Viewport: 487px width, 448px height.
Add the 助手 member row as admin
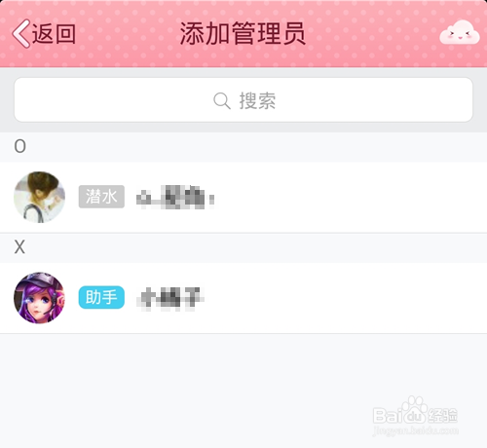tap(243, 298)
